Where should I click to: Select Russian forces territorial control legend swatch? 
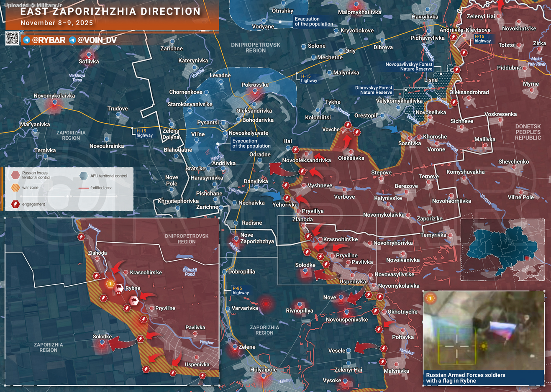click(15, 175)
